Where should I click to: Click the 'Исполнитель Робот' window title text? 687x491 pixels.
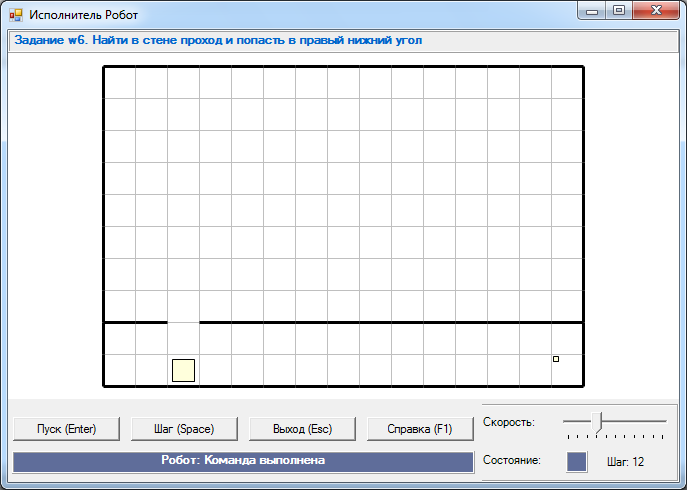84,15
